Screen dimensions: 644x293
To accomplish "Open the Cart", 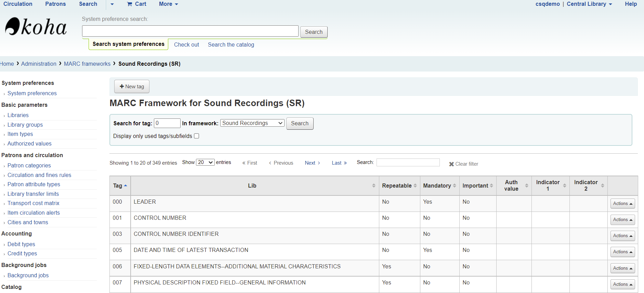I will coord(136,4).
